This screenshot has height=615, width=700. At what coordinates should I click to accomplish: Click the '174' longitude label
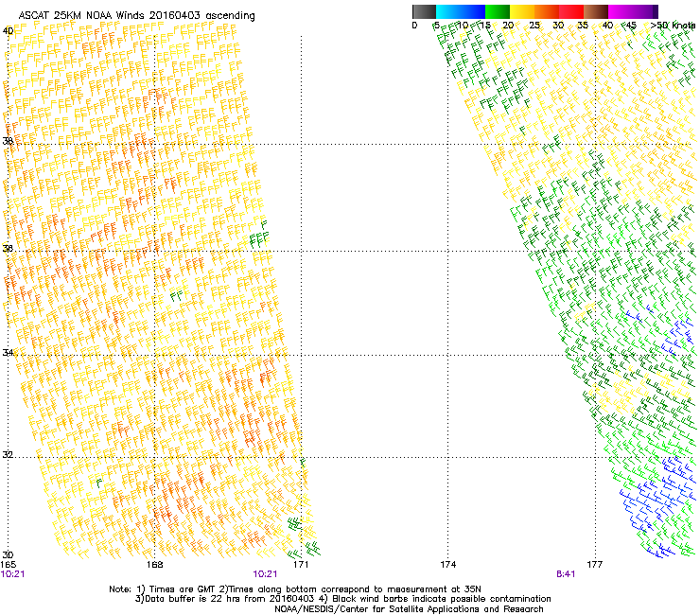(x=447, y=565)
